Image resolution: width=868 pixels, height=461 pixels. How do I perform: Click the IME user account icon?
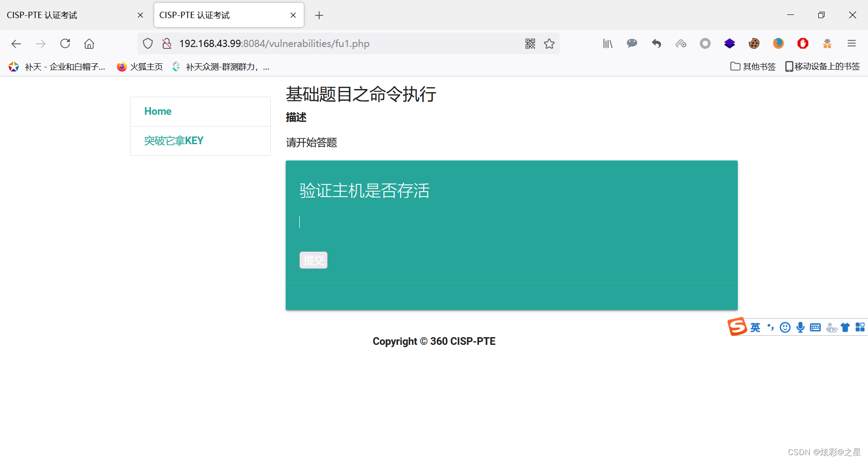[x=831, y=328]
